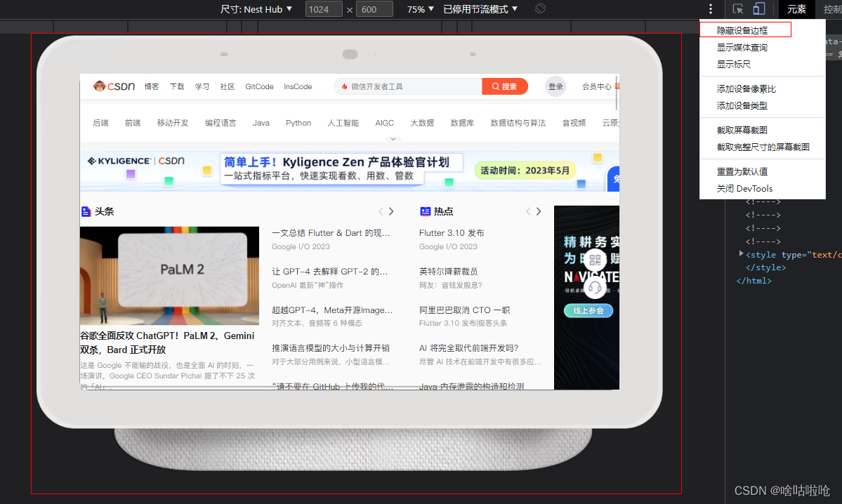Viewport: 842px width, 504px height.
Task: Click the previous arrow in 头条 section
Action: pos(381,211)
